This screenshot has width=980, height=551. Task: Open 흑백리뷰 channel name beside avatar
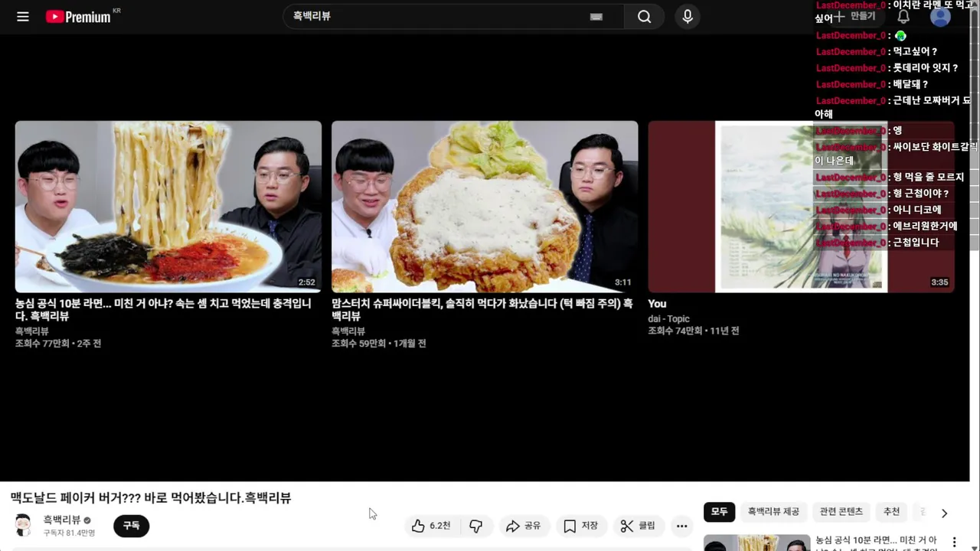(62, 520)
